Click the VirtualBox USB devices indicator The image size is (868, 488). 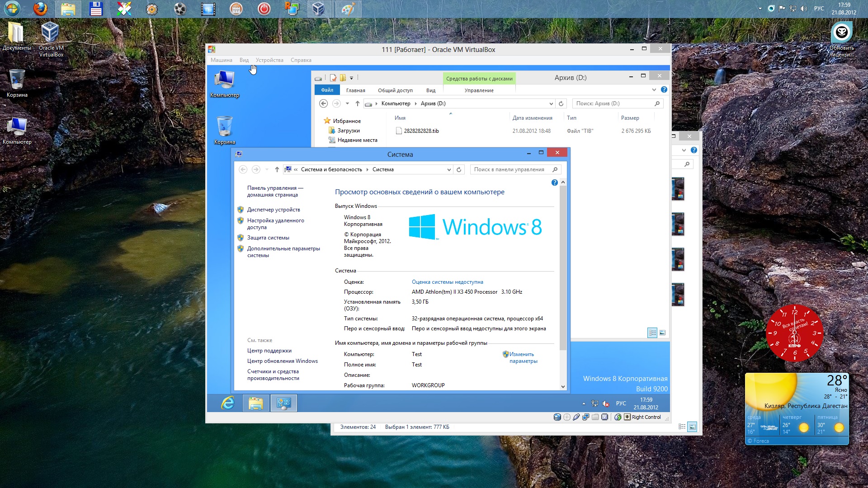576,417
